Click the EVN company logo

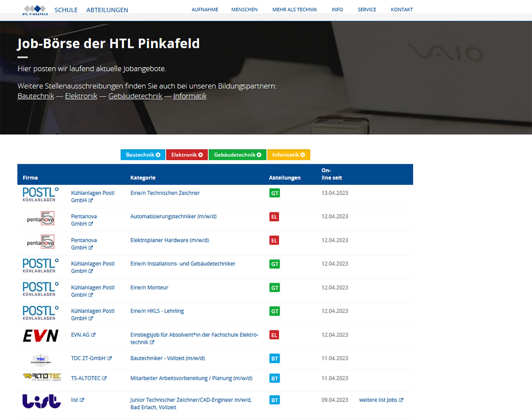pos(41,336)
